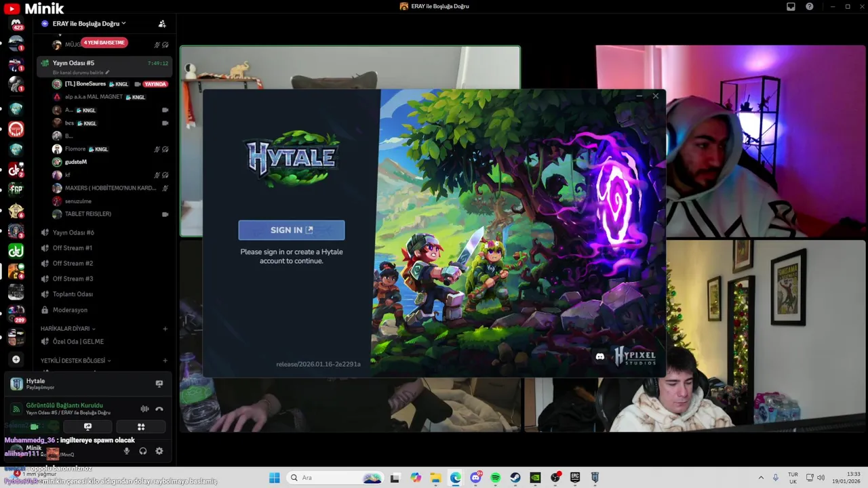Click the Hytale SIGN IN button

point(292,230)
